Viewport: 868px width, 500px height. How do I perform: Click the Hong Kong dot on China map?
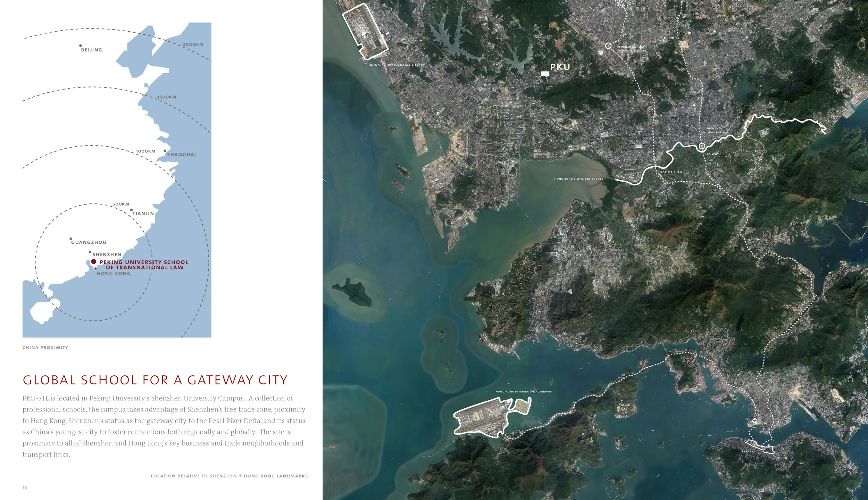[x=95, y=268]
